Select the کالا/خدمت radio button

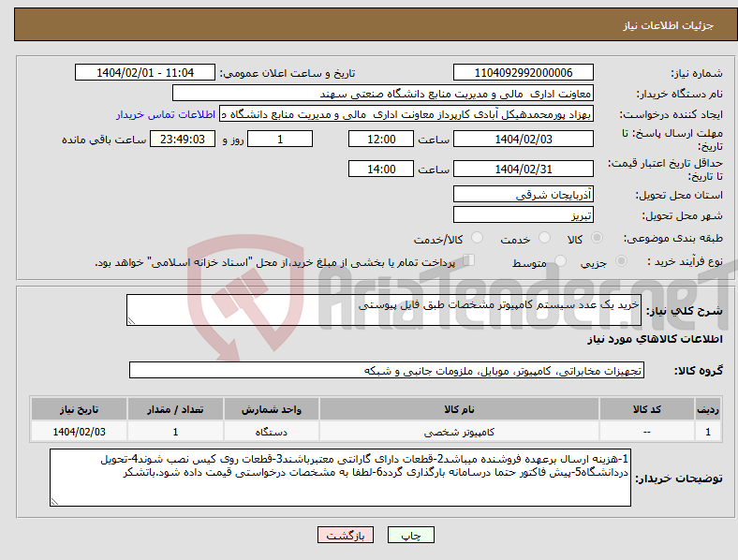(478, 238)
